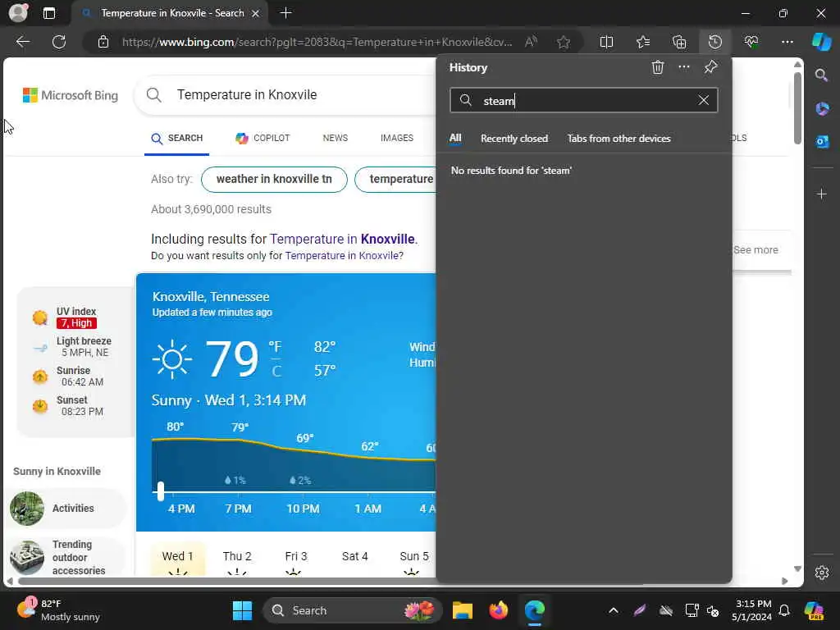
Task: Open the Favorites list icon
Action: 643,42
